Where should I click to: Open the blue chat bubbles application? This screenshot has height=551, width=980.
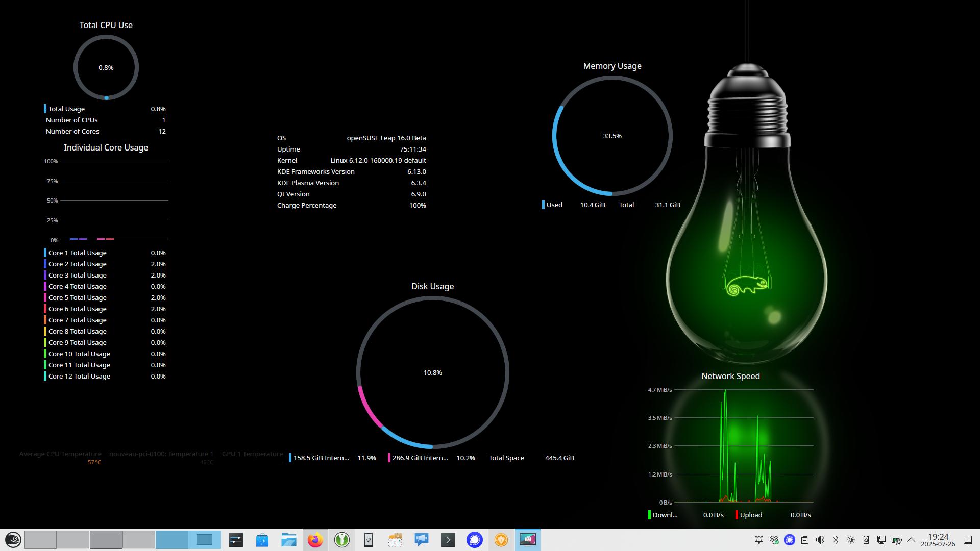[x=422, y=540]
